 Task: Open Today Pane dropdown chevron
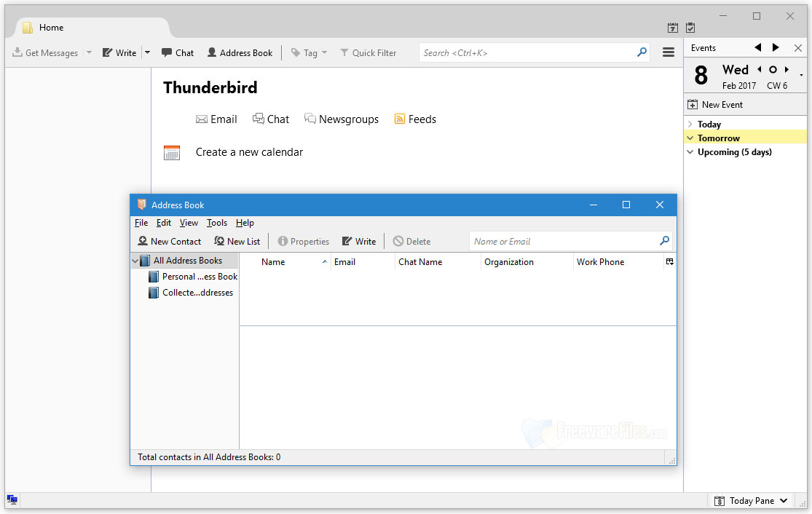(784, 501)
